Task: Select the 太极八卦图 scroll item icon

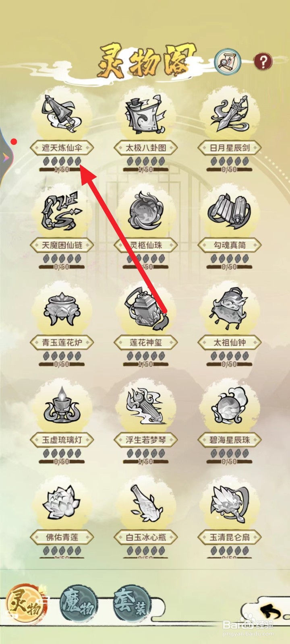Action: [x=145, y=115]
